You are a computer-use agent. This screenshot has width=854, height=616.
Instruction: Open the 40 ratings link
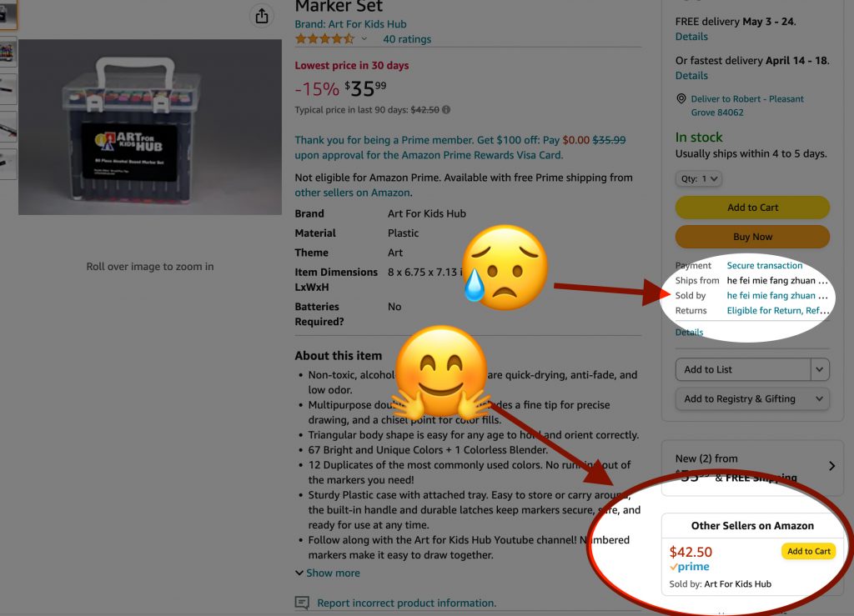[407, 39]
